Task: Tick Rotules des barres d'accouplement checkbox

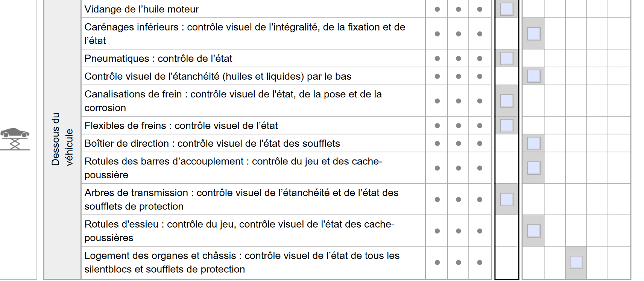Action: [x=534, y=168]
